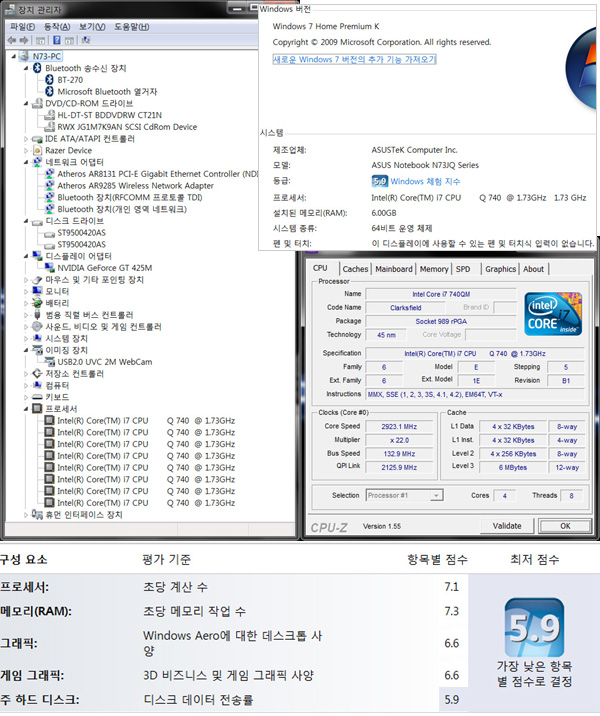
Task: Open the 파일(F) menu
Action: (x=22, y=27)
